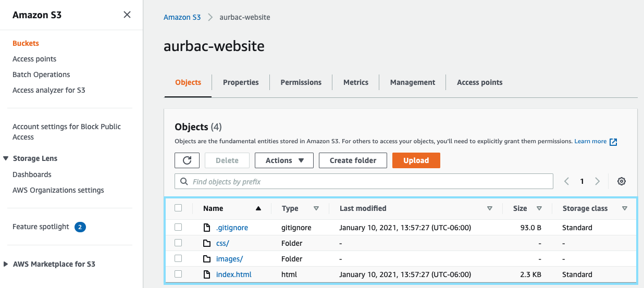
Task: Click the 2.3 KB size cell
Action: (x=530, y=274)
